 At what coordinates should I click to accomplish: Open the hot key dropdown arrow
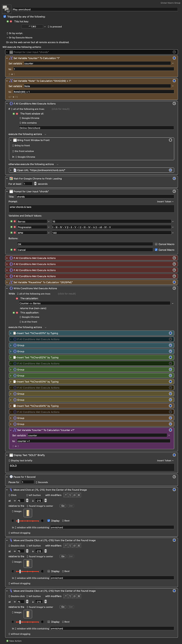click(x=45, y=27)
